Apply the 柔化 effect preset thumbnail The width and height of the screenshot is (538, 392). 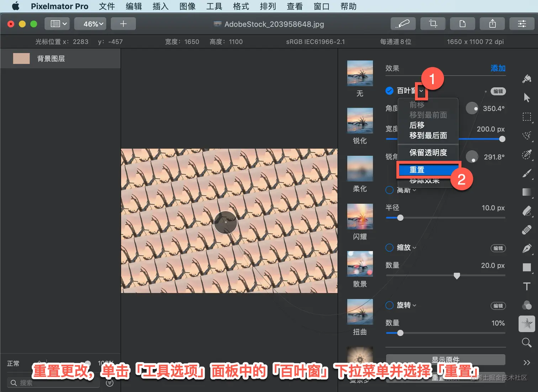point(360,168)
